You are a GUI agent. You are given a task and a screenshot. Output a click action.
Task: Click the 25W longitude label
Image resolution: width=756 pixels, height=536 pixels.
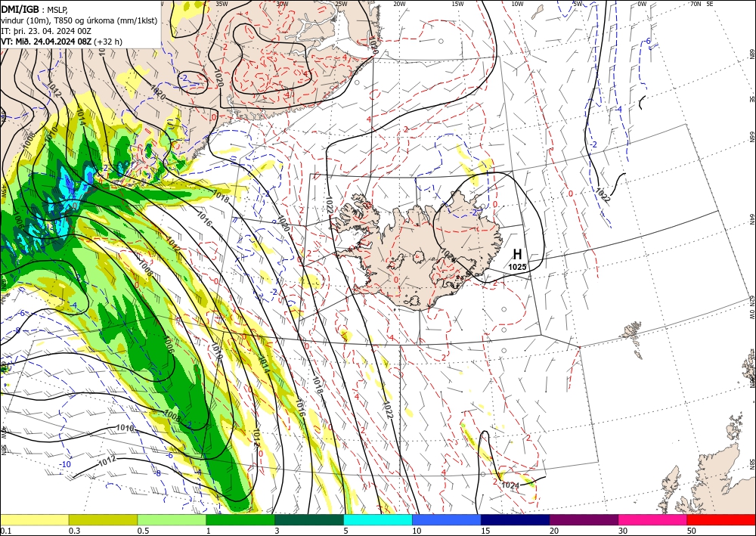tap(341, 4)
